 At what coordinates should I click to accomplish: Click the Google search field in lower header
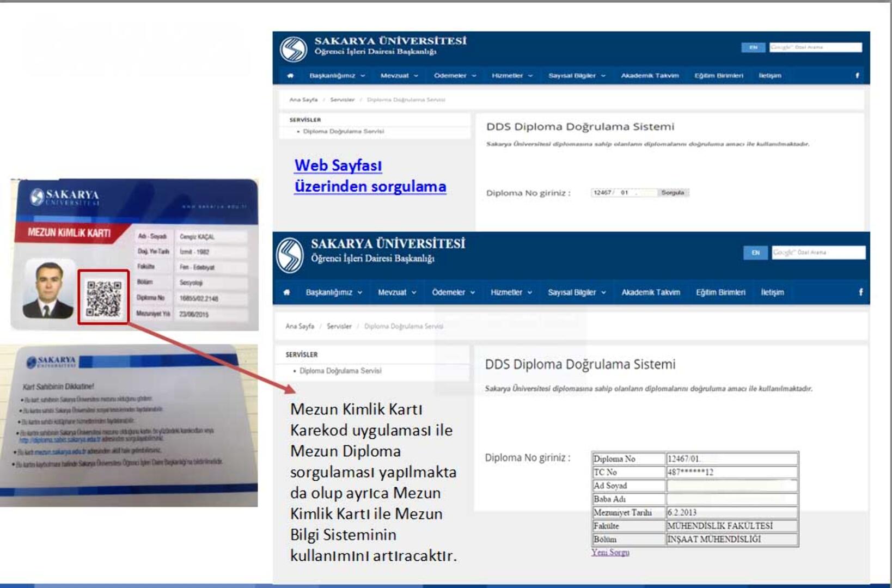(818, 253)
